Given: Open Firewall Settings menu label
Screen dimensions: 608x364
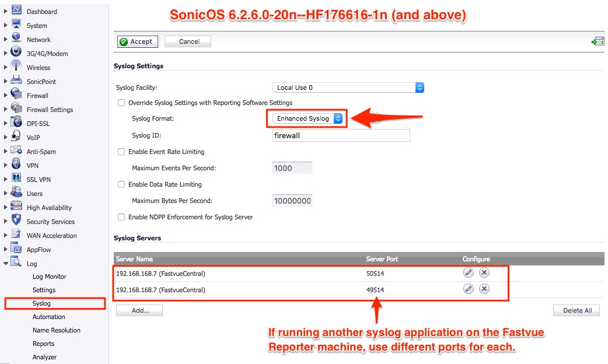Looking at the screenshot, I should pos(50,110).
